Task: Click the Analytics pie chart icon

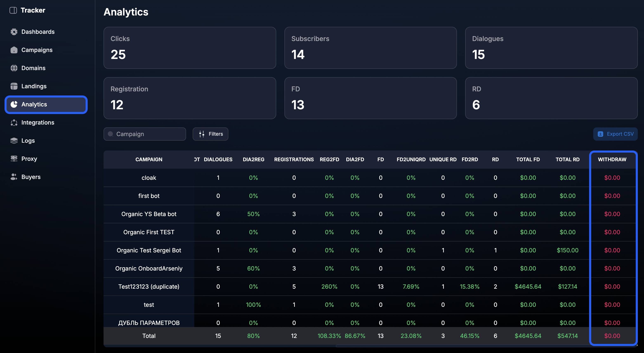Action: click(x=14, y=104)
